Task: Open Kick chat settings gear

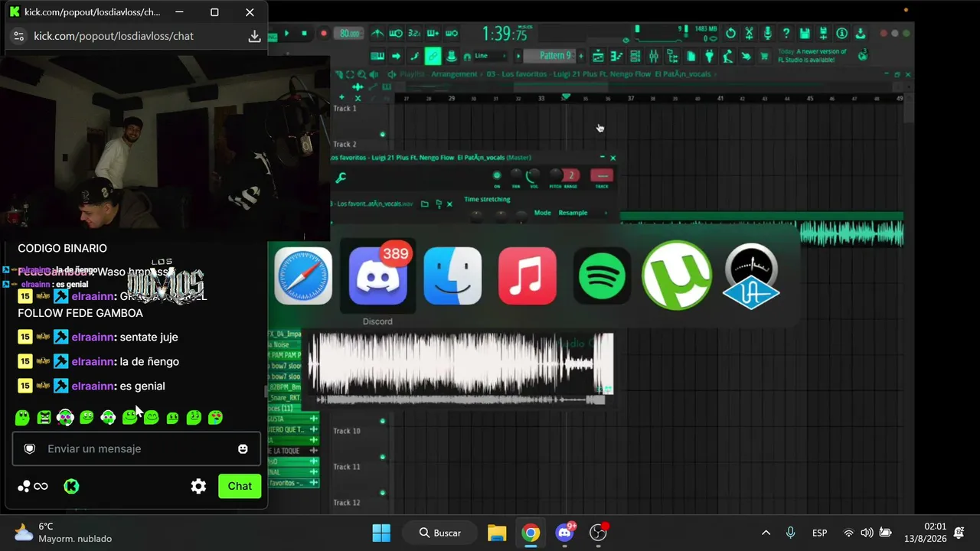Action: [x=198, y=486]
